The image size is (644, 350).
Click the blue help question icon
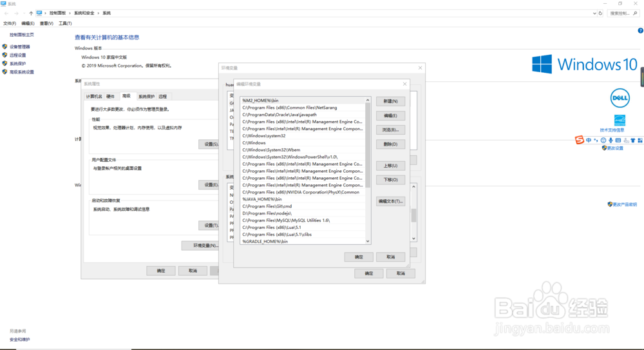(x=640, y=30)
